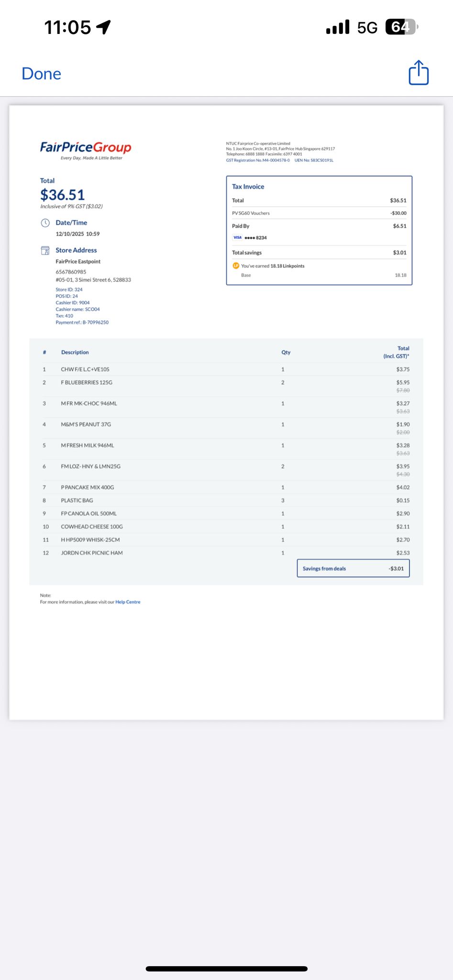
Task: Select the -$30.00 voucher amount
Action: (x=398, y=213)
